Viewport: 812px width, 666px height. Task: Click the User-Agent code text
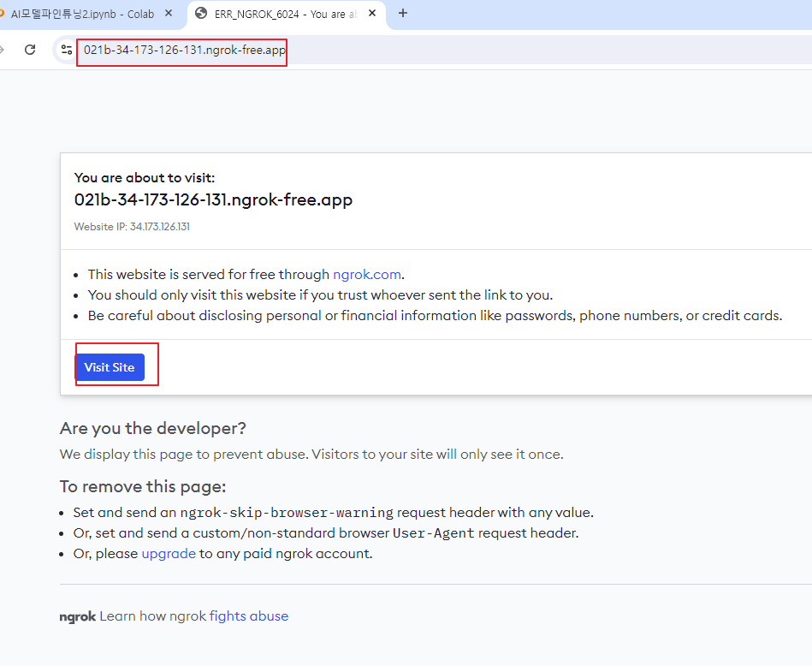434,533
